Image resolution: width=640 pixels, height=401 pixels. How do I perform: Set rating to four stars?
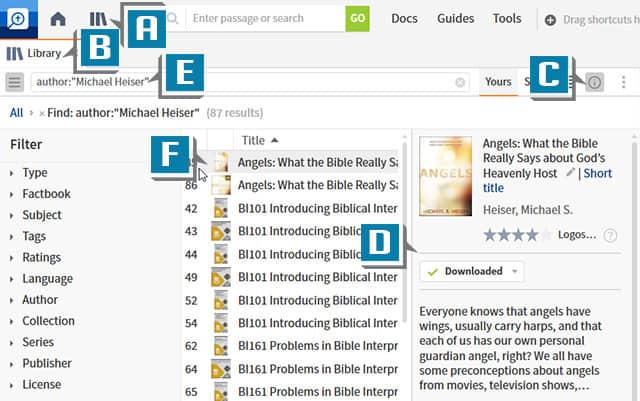point(532,235)
